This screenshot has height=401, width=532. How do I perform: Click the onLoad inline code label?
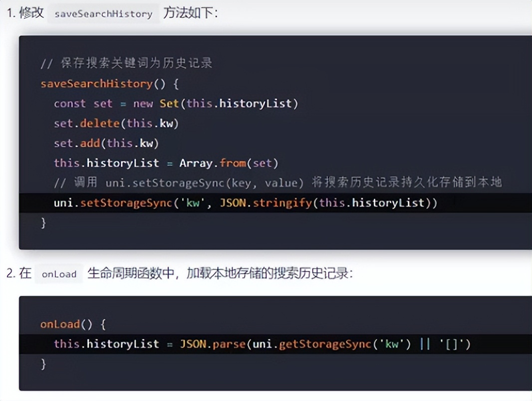[x=58, y=274]
